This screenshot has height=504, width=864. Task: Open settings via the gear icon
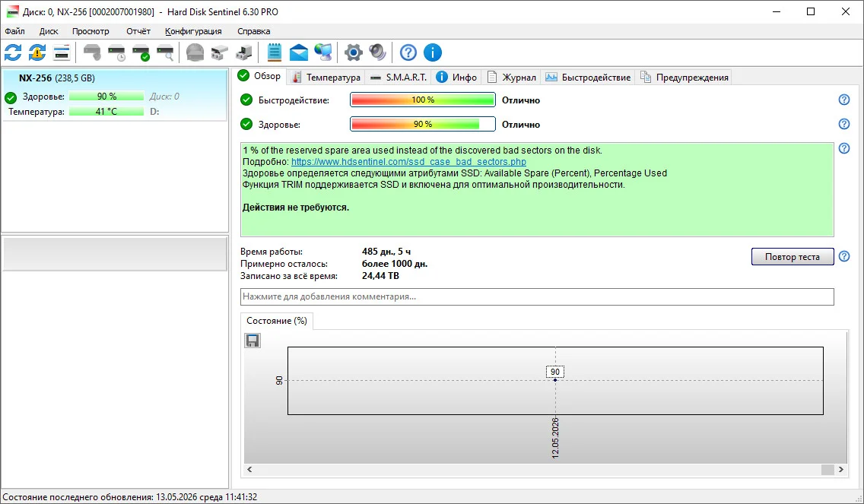click(x=353, y=53)
